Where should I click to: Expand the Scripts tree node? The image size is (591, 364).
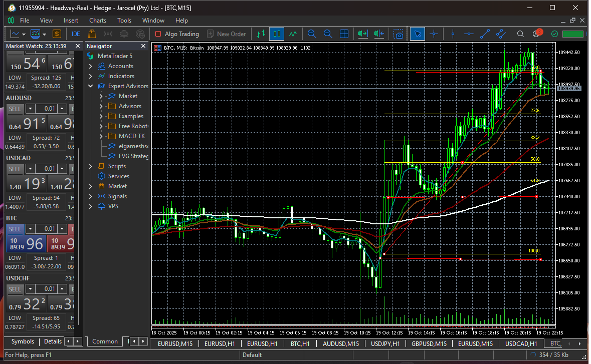(90, 166)
